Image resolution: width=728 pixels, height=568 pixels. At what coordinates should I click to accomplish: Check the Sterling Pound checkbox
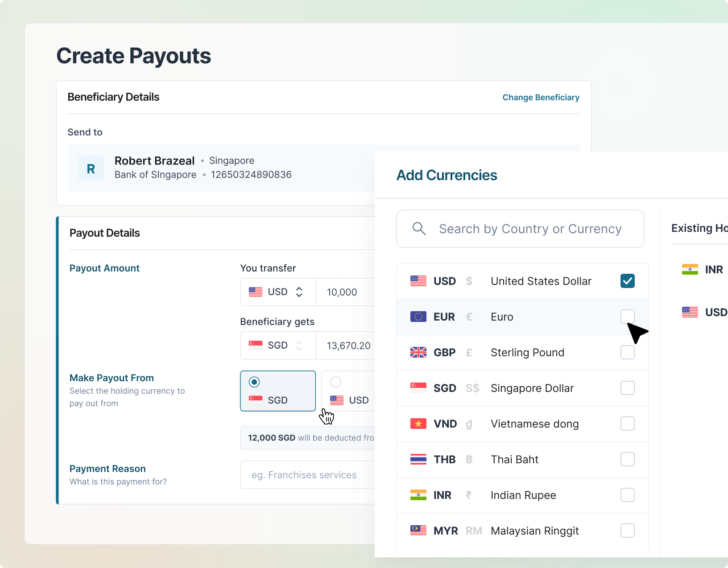pyautogui.click(x=628, y=352)
